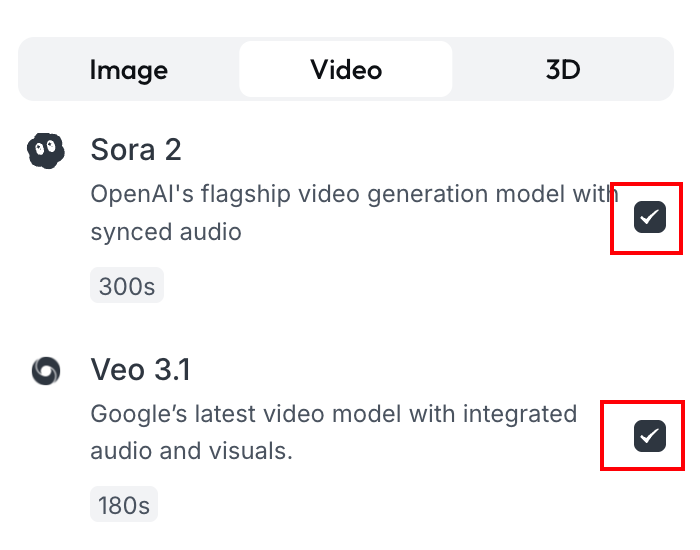Click the Sora 2 model title

point(136,150)
